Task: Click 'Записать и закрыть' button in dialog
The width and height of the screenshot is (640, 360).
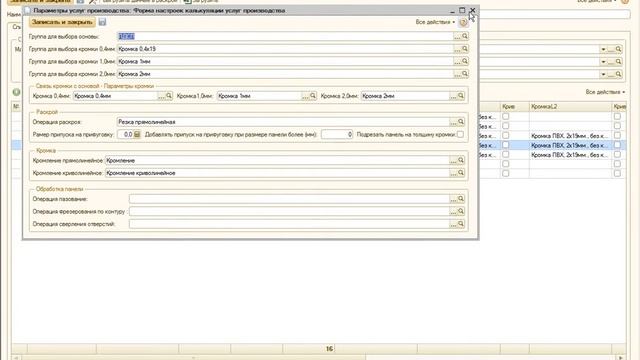Action: (x=62, y=22)
